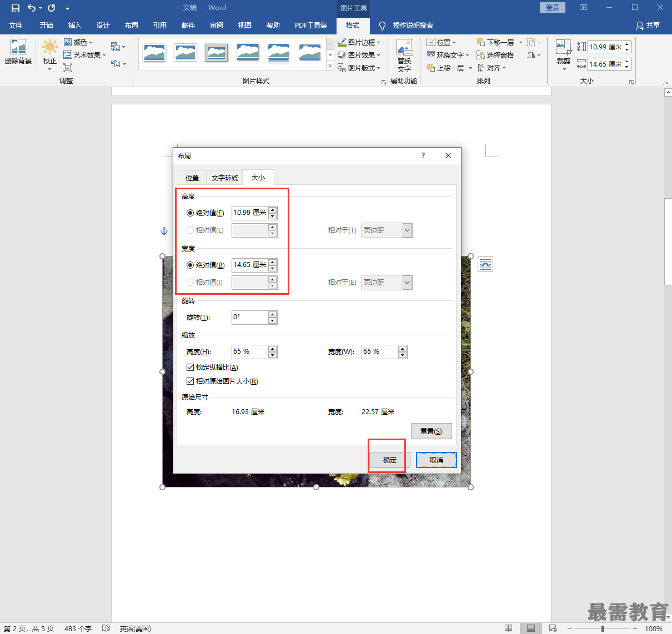Image resolution: width=672 pixels, height=634 pixels.
Task: Select 宽度 相对值(I) radio button
Action: pos(190,282)
